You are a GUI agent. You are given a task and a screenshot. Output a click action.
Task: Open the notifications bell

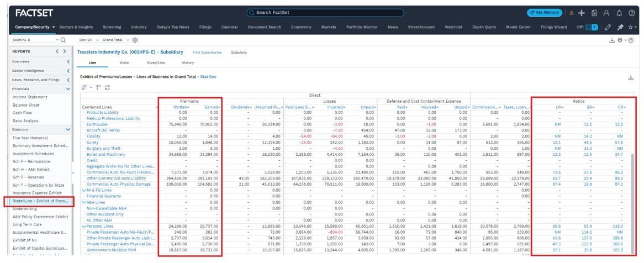(619, 13)
